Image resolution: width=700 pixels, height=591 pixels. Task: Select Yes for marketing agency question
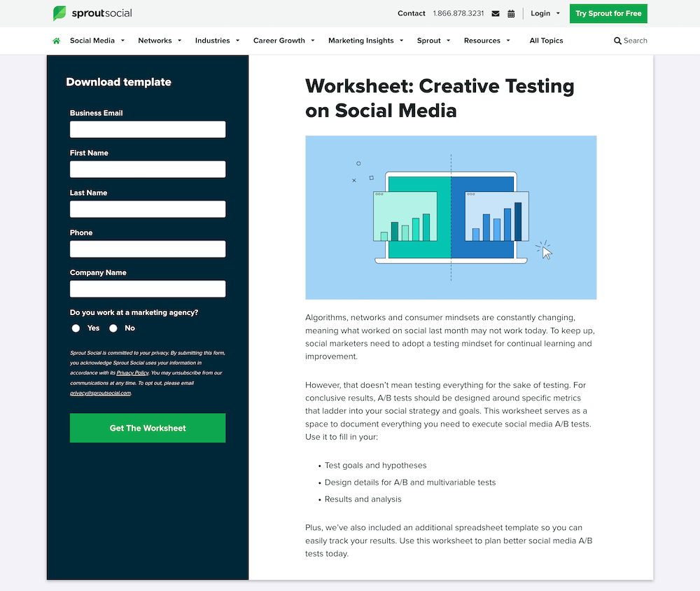76,328
